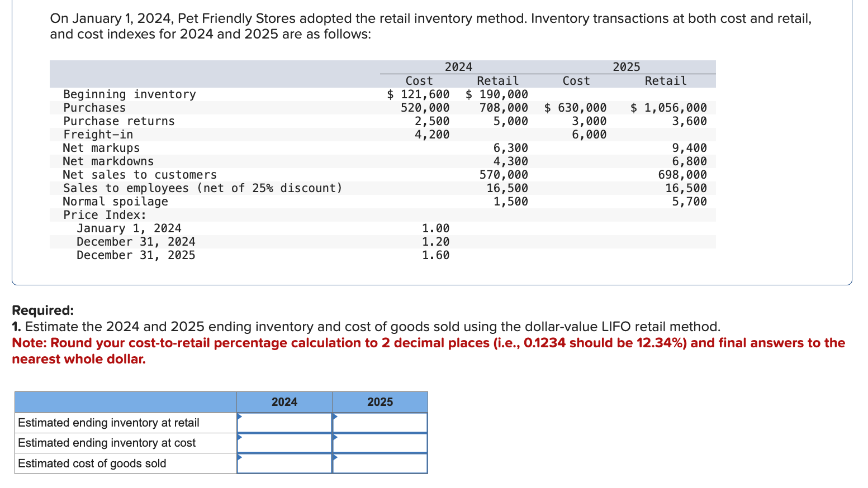Click the price index value 1.60
Viewport: 868px width, 488px height.
click(435, 255)
